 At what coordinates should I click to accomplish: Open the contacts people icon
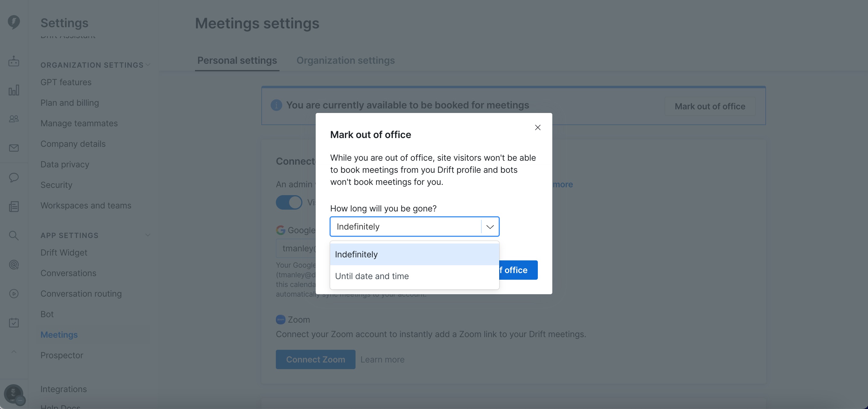click(x=14, y=119)
